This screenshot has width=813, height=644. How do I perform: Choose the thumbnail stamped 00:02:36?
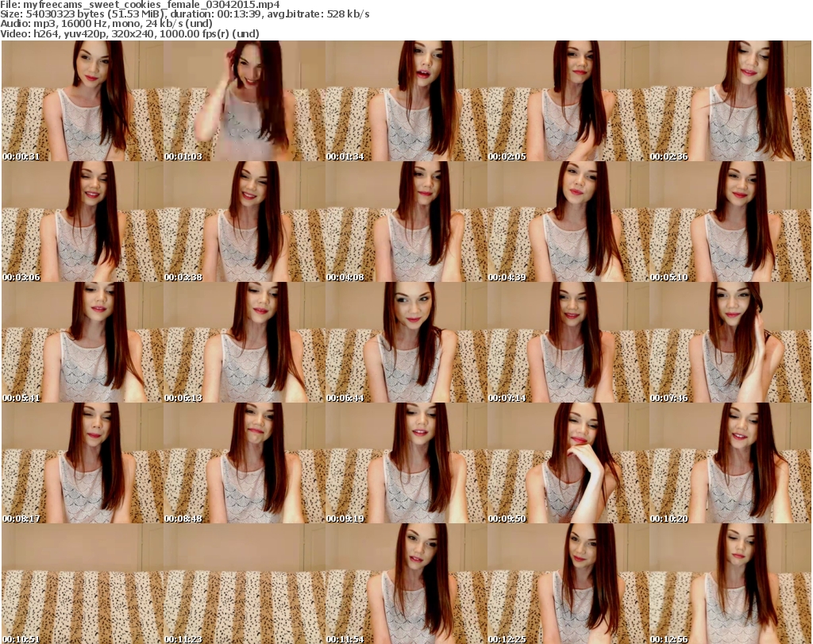pyautogui.click(x=730, y=101)
